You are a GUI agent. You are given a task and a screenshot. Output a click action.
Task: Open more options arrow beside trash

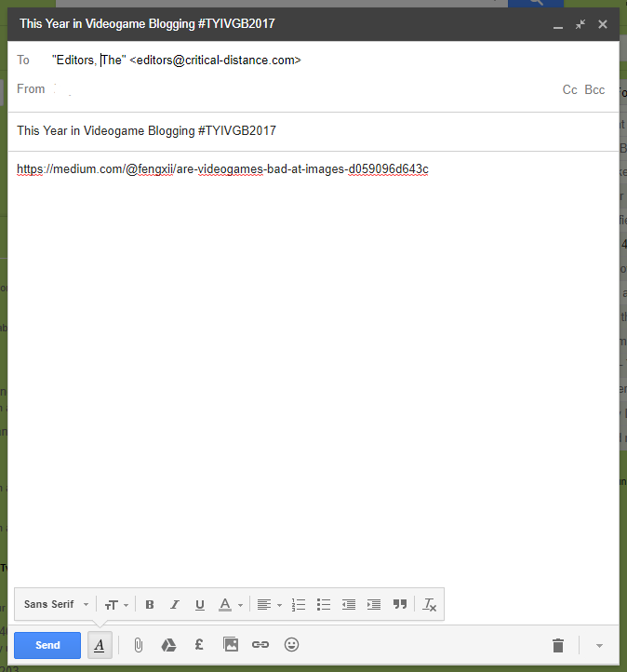pyautogui.click(x=599, y=646)
